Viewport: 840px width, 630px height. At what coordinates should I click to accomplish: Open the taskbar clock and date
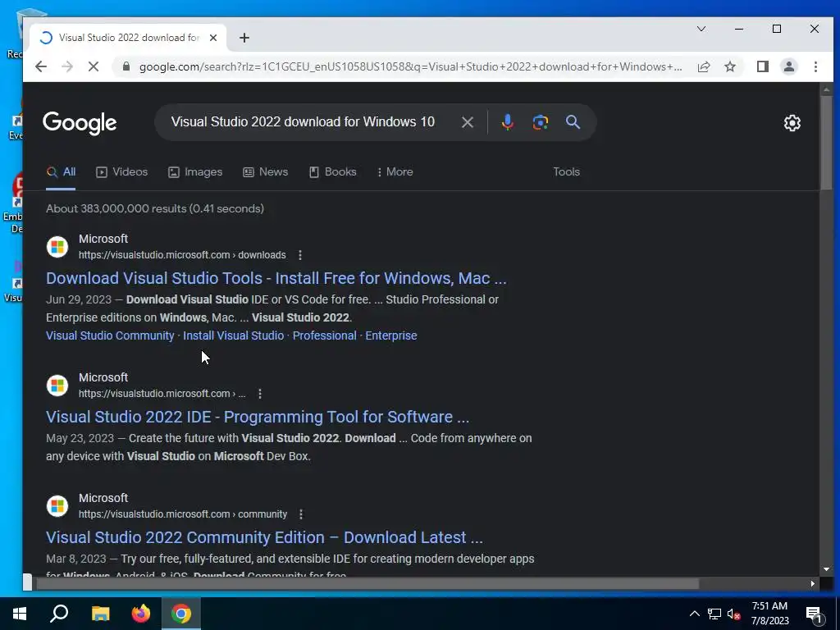tap(769, 614)
